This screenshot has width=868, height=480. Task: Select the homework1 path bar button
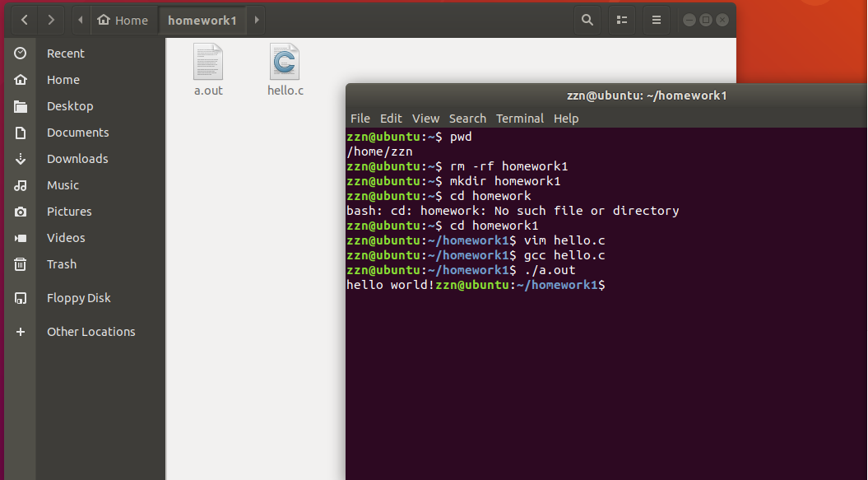coord(202,20)
